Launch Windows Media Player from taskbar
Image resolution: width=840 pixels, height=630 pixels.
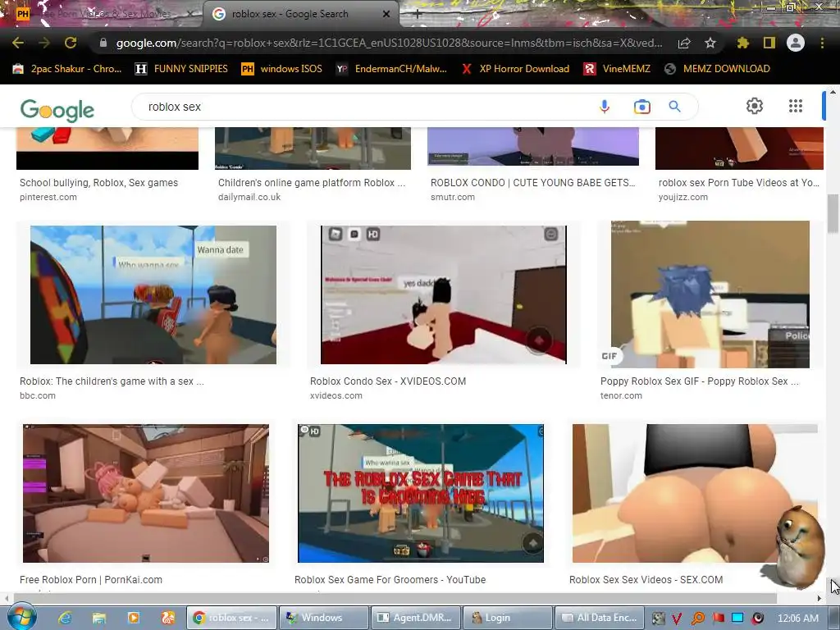tap(134, 618)
